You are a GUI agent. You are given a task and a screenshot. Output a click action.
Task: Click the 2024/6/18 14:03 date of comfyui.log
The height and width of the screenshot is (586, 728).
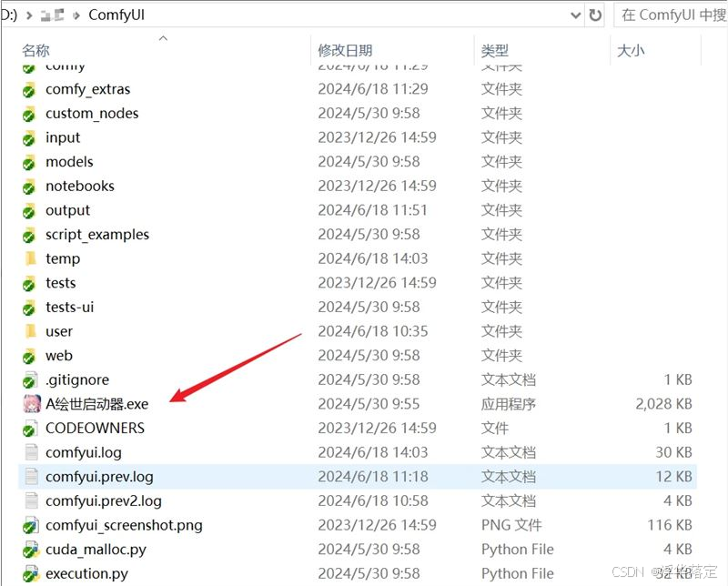373,452
